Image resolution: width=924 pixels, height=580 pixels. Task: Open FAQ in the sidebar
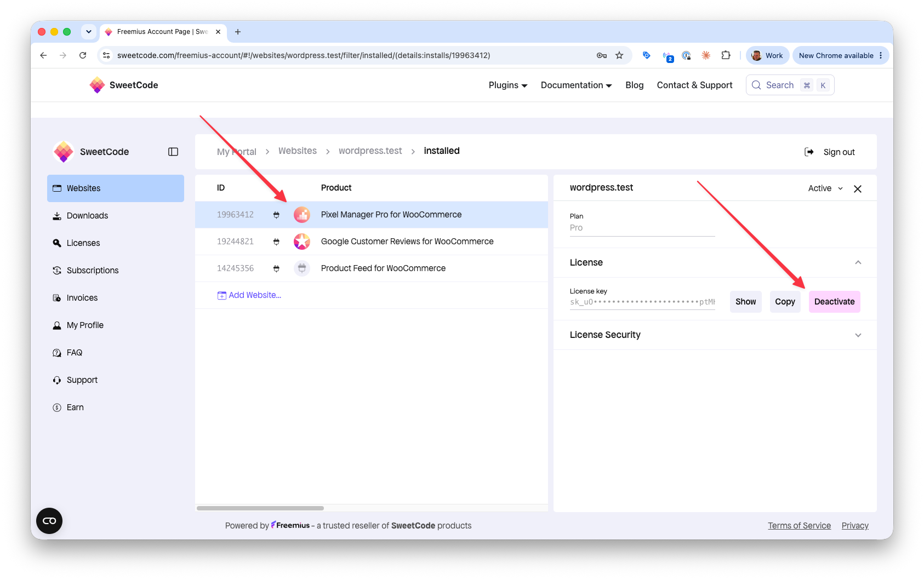[116, 353]
